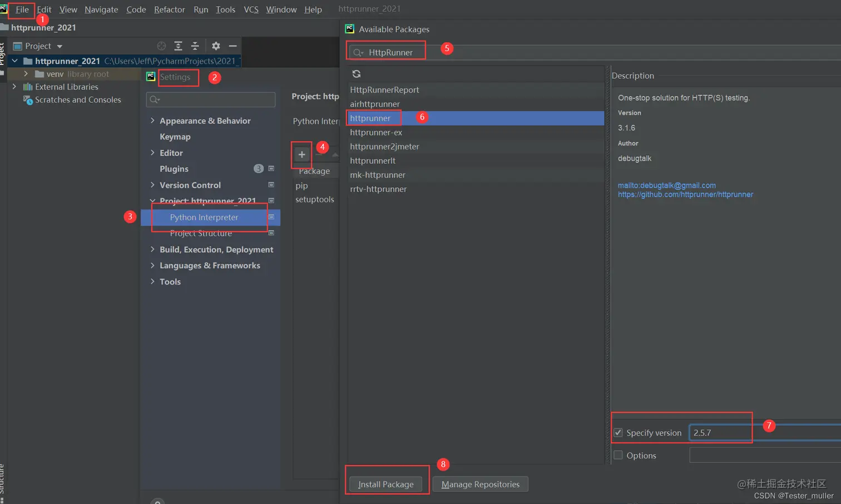The image size is (841, 504).
Task: Click the version field showing 2.5.7
Action: [765, 433]
